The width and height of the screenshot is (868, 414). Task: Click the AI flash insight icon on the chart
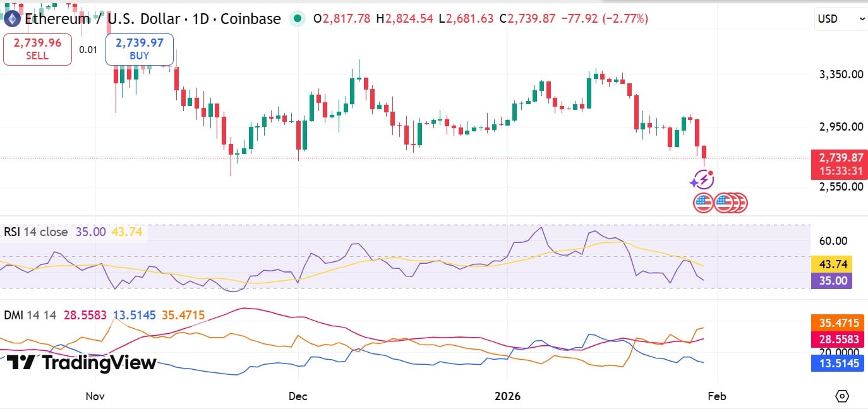[703, 180]
